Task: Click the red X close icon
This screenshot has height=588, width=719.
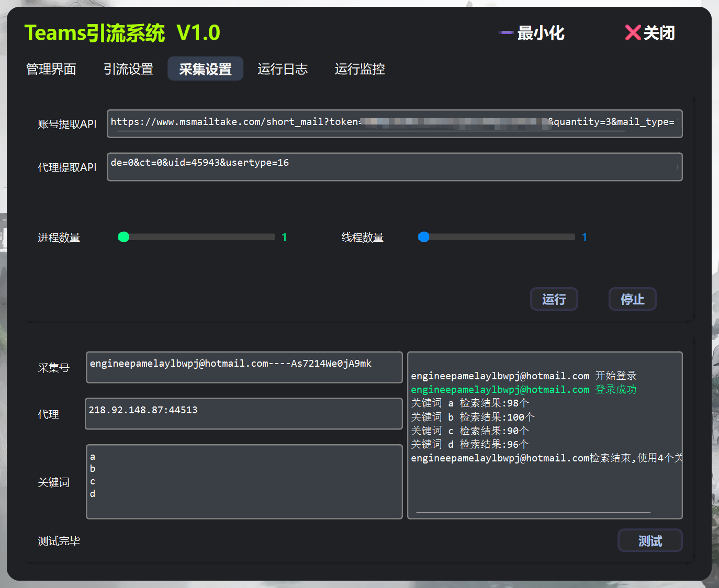Action: tap(633, 32)
